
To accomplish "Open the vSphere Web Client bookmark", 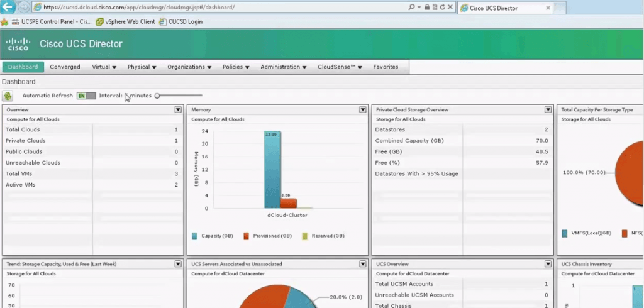I will pos(126,22).
